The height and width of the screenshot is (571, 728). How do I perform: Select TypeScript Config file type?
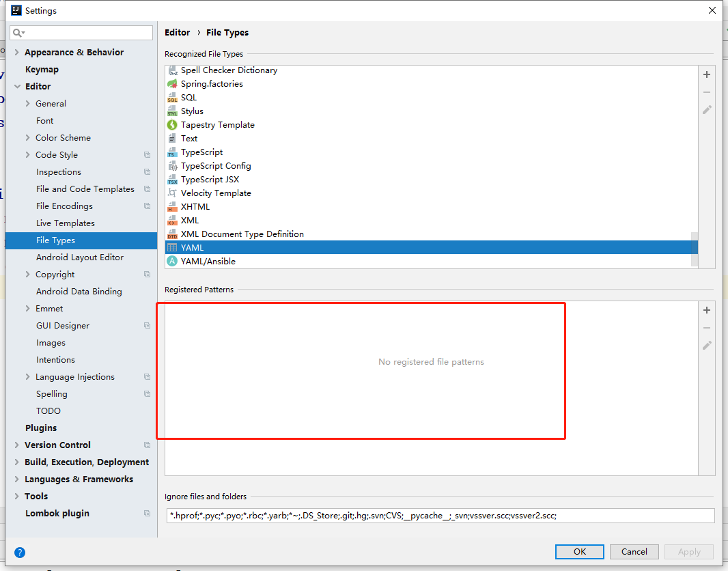216,166
